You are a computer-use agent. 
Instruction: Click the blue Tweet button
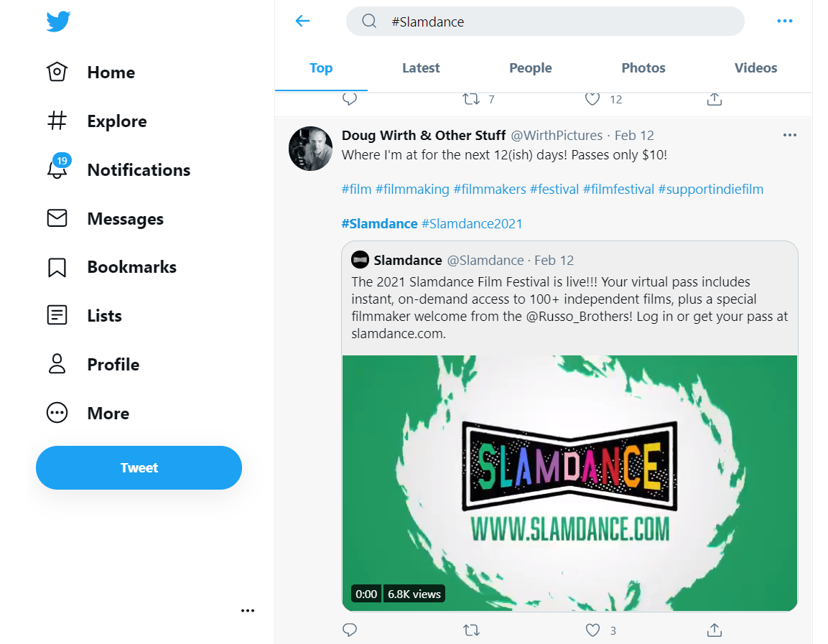139,467
